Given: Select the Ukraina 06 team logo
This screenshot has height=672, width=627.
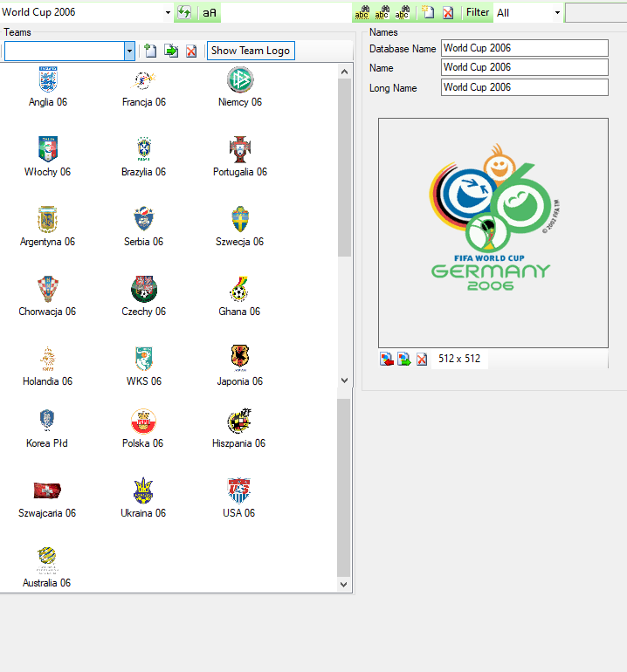Looking at the screenshot, I should coord(143,490).
